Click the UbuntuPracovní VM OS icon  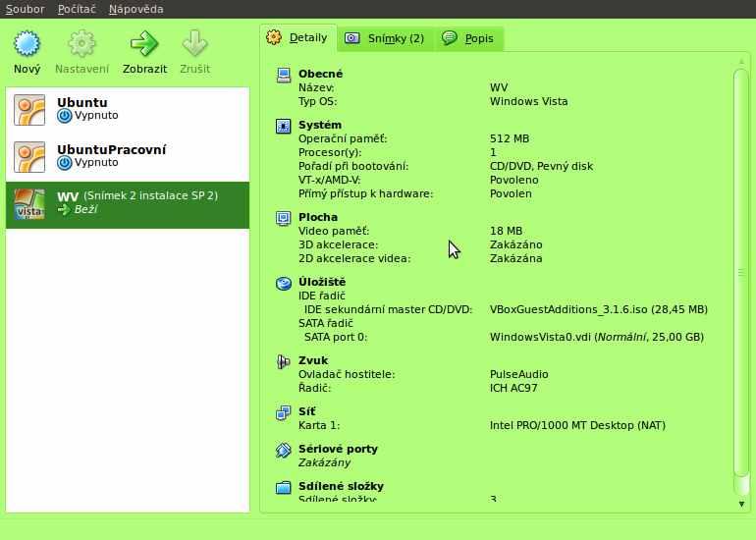(29, 157)
